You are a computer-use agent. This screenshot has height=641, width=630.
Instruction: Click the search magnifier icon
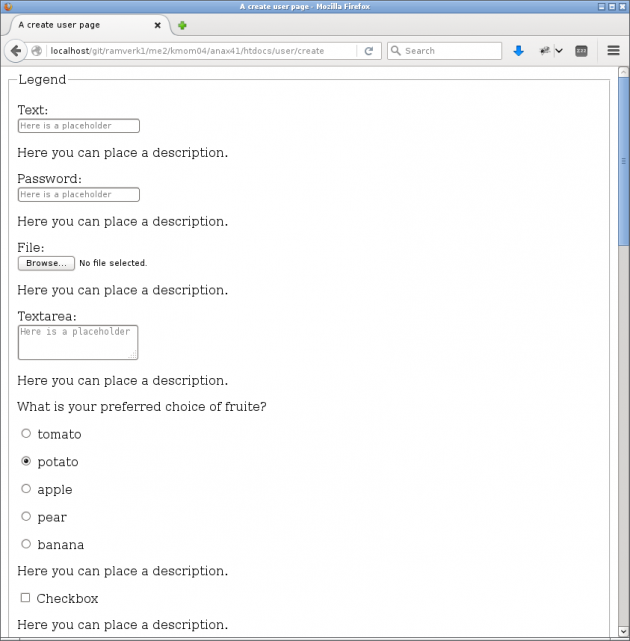pyautogui.click(x=395, y=51)
